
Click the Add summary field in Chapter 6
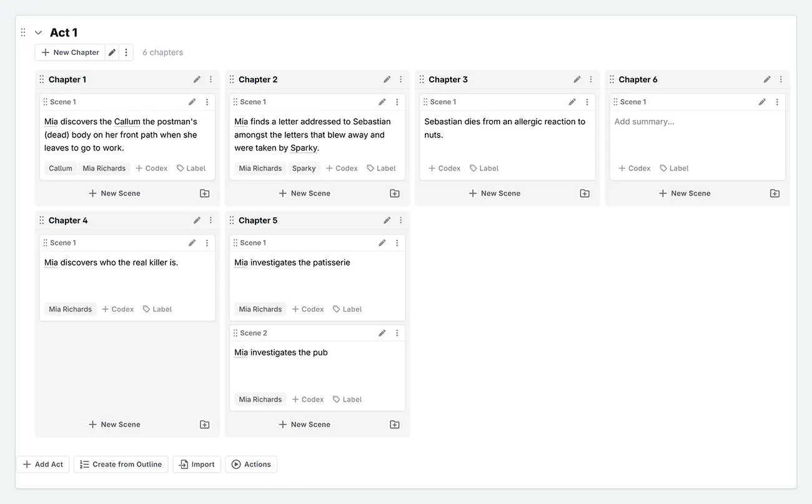click(x=645, y=122)
